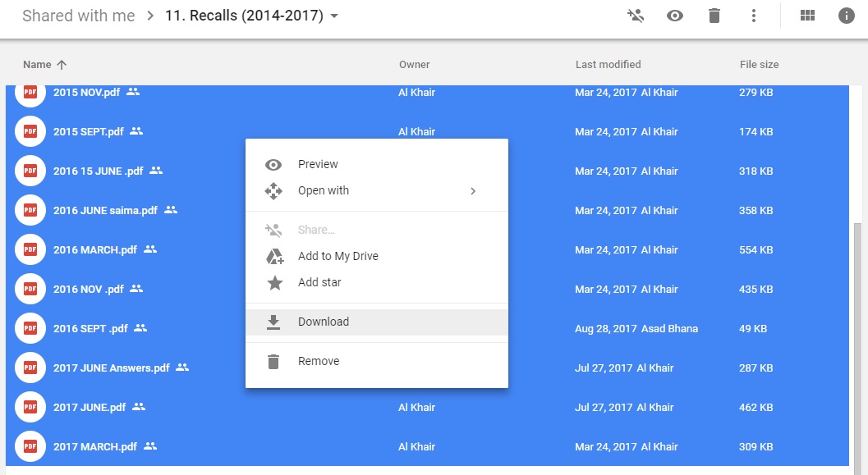868x475 pixels.
Task: Click the eye Preview icon in the top toolbar
Action: tap(675, 16)
